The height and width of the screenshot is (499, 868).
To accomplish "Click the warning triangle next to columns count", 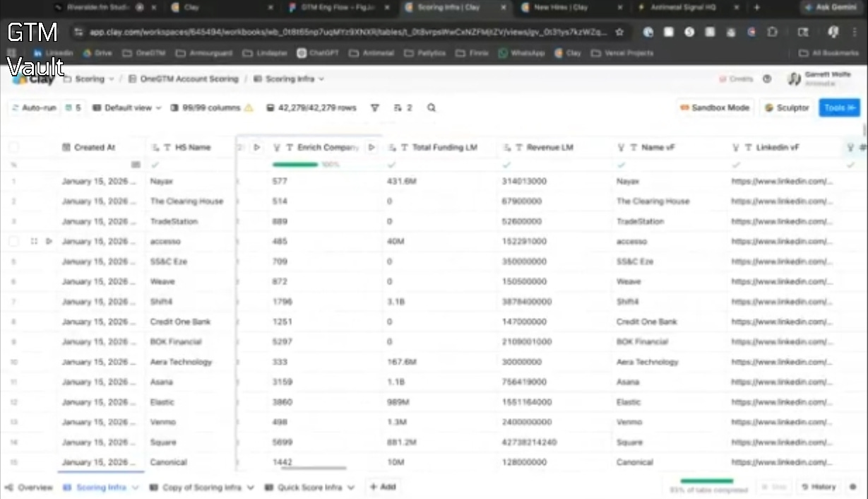I will (249, 108).
